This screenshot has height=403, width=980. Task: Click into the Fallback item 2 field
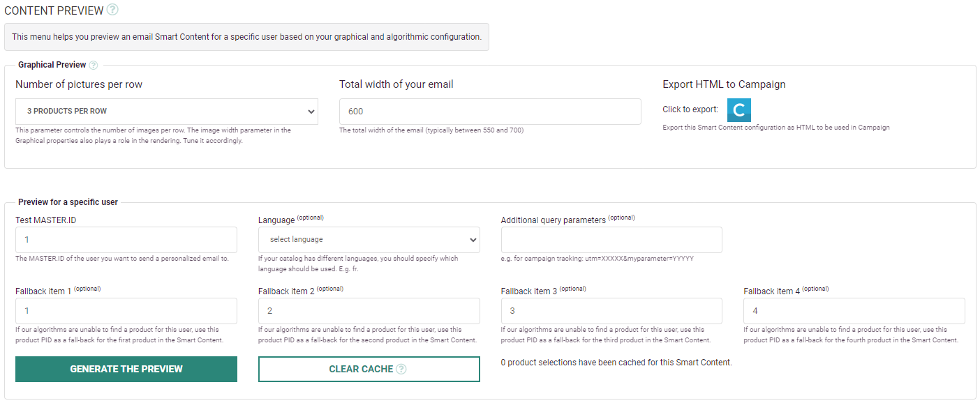pyautogui.click(x=369, y=311)
